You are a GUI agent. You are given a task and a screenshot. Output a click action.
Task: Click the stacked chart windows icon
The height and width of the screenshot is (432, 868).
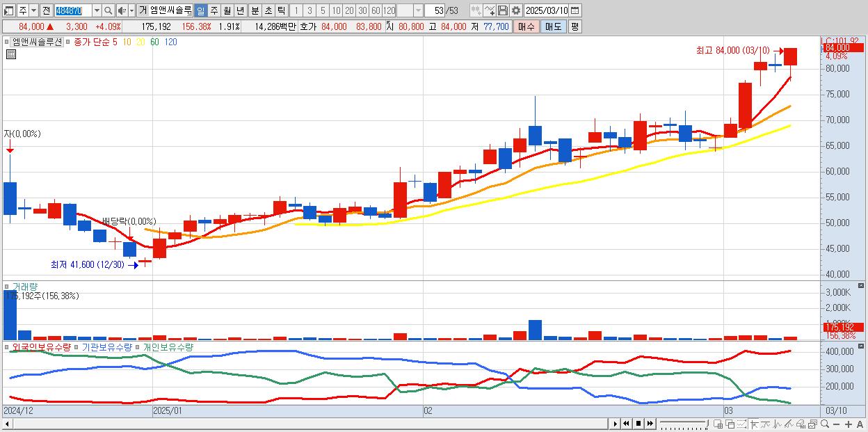pyautogui.click(x=812, y=424)
